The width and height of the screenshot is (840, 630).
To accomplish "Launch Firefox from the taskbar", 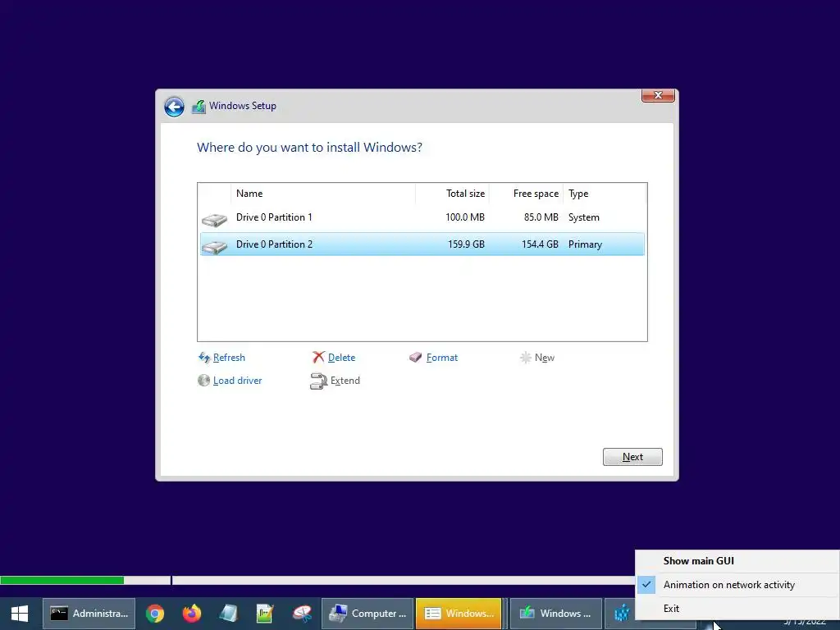I will click(x=191, y=614).
